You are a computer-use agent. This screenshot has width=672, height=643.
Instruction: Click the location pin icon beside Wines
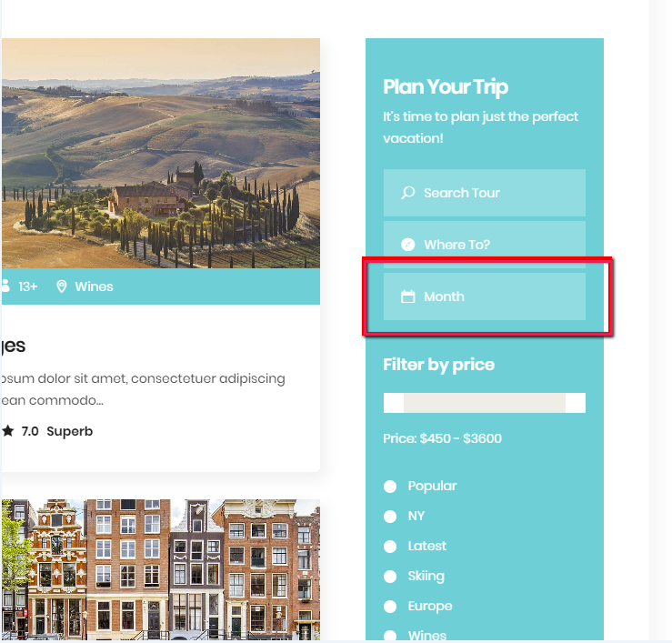(x=62, y=286)
